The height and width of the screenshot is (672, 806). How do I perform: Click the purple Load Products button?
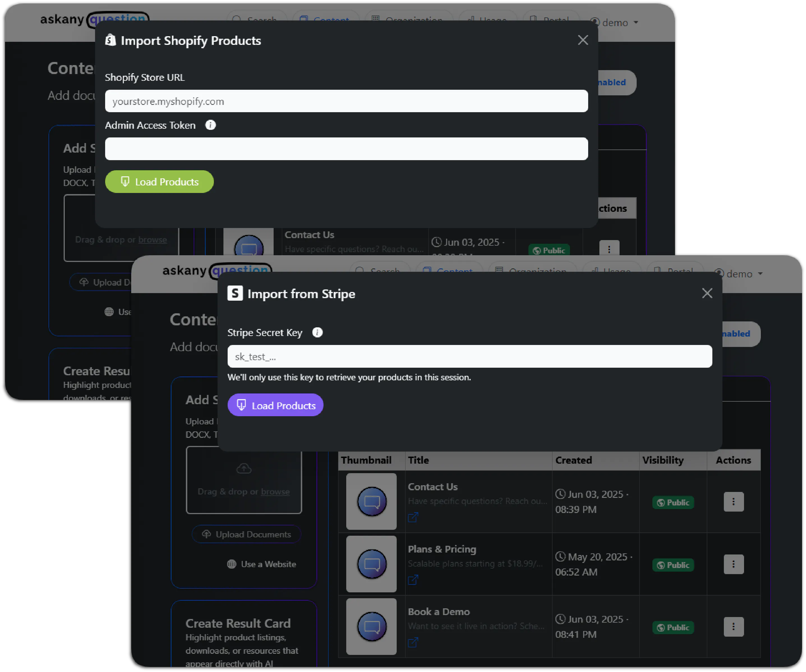pyautogui.click(x=276, y=405)
